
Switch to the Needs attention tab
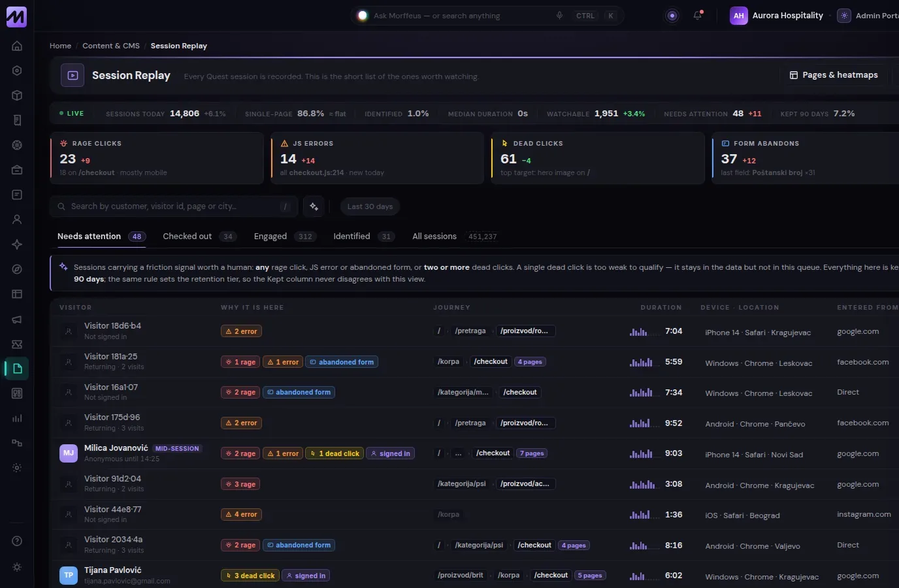(101, 237)
